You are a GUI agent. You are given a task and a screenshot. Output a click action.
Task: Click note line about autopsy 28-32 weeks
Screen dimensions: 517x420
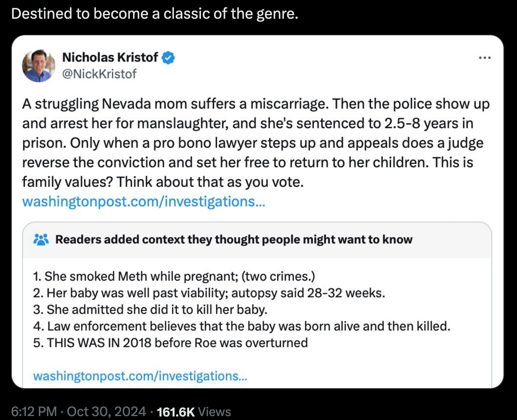pyautogui.click(x=209, y=293)
